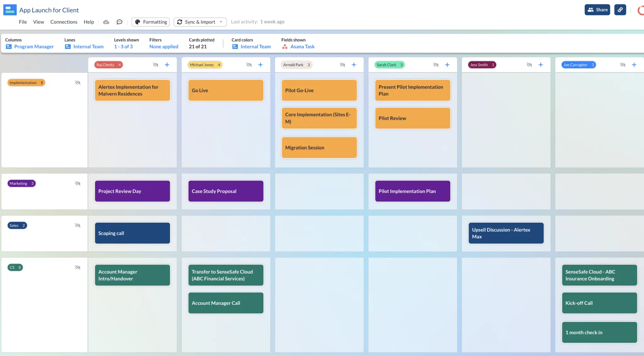The height and width of the screenshot is (356, 644).
Task: Click the Sync & Import dropdown arrow
Action: tap(221, 22)
